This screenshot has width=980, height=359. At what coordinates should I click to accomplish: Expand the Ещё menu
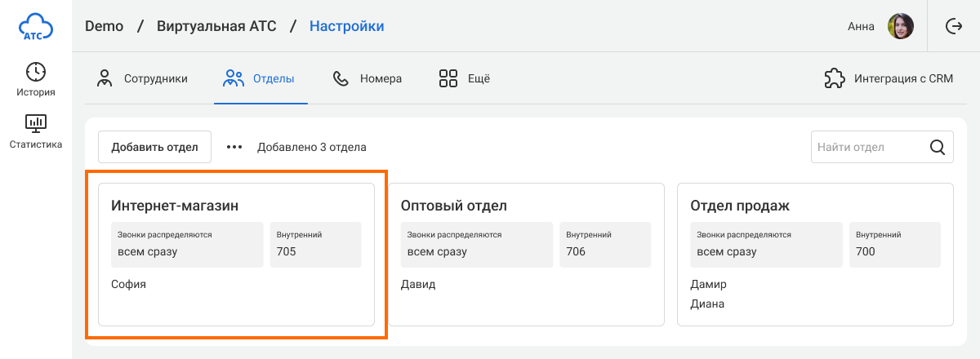(x=464, y=79)
